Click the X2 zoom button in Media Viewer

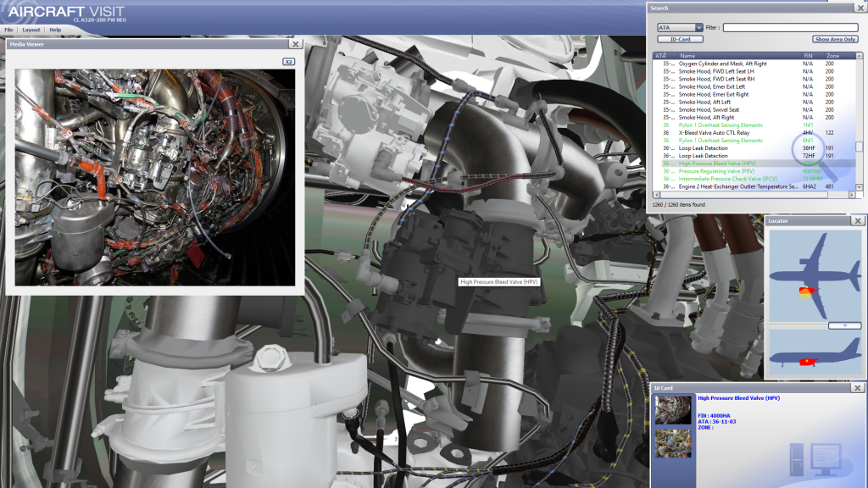coord(288,61)
